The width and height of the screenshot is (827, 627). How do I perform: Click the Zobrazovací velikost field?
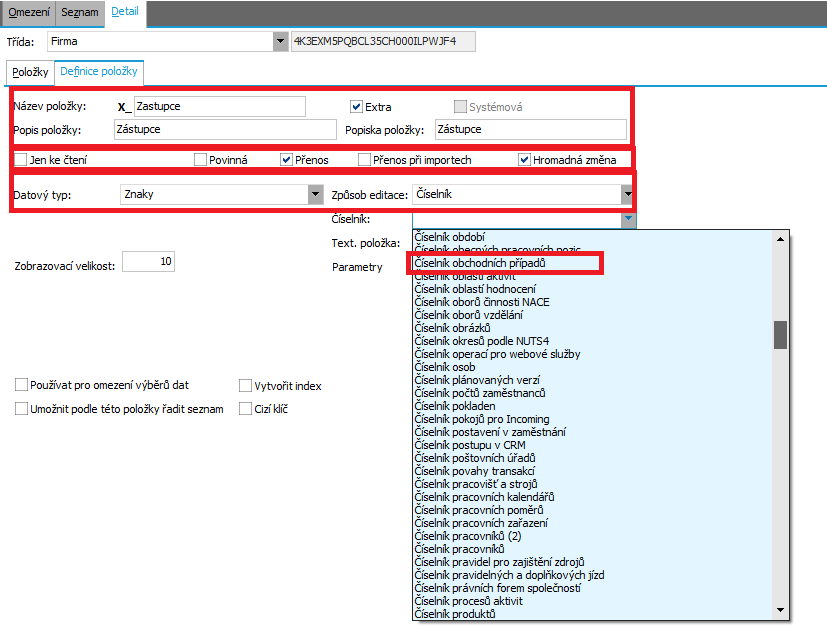click(x=148, y=262)
